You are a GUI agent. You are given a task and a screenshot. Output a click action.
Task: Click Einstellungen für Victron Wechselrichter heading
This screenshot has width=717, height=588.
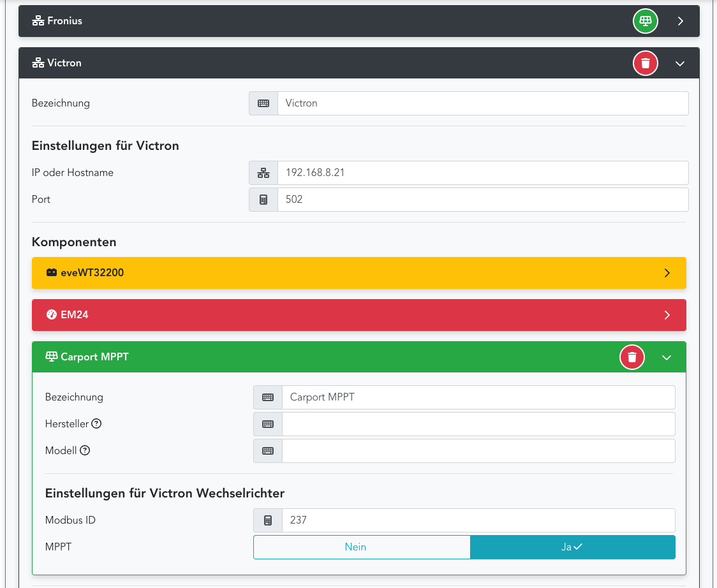pos(165,494)
